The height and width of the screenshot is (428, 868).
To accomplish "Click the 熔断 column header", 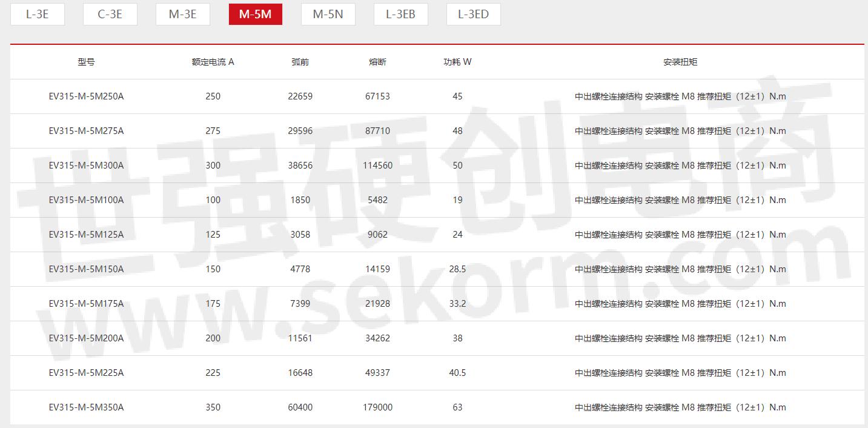I will click(378, 61).
